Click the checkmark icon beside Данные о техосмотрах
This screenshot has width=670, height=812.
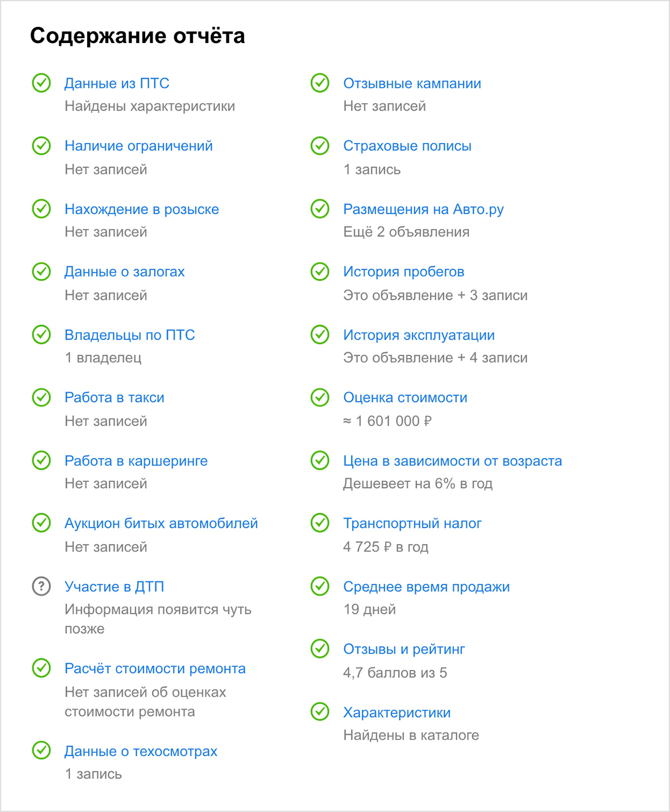point(41,751)
